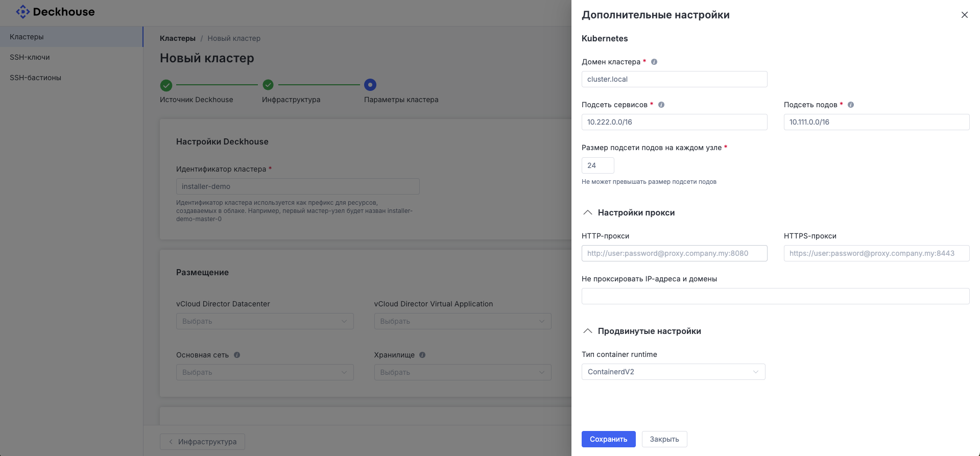Click the Кластеры breadcrumb link
Screen dimensions: 980x456
pos(178,38)
